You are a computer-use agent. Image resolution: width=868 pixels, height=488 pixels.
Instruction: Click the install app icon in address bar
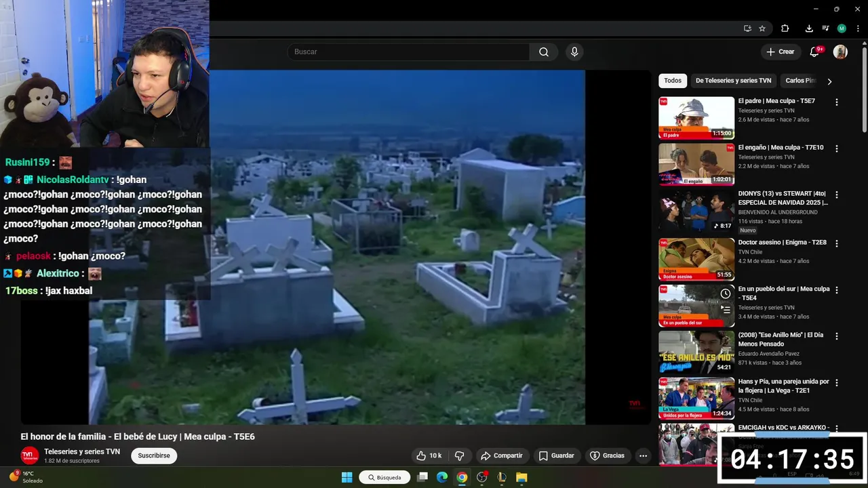tap(747, 28)
